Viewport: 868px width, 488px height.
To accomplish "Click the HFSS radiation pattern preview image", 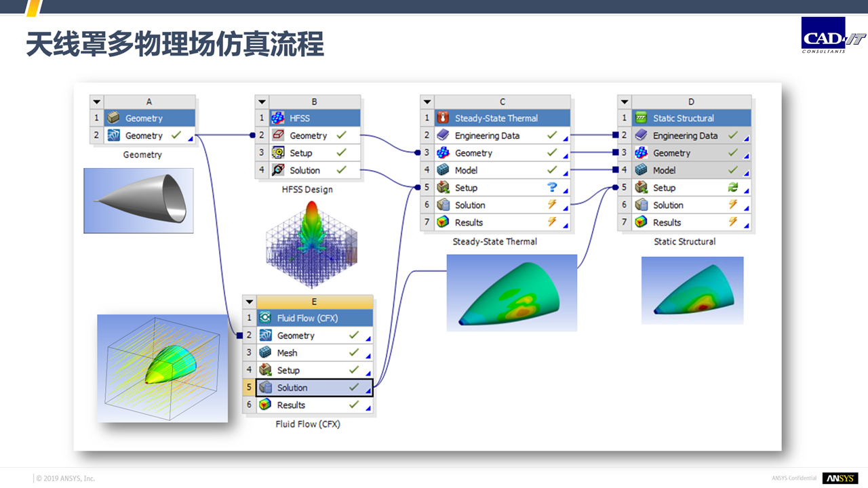I will [311, 244].
